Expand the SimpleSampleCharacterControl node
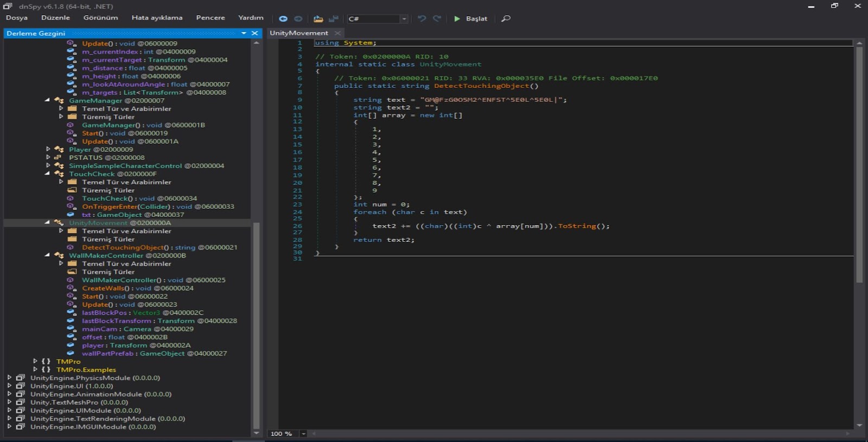Image resolution: width=868 pixels, height=442 pixels. point(48,165)
